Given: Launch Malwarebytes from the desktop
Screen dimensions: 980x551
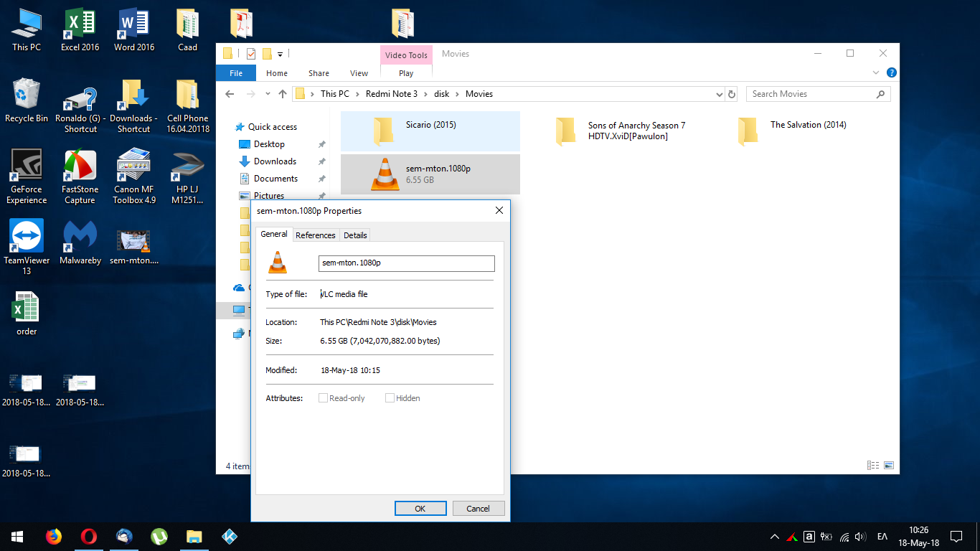Looking at the screenshot, I should click(80, 237).
